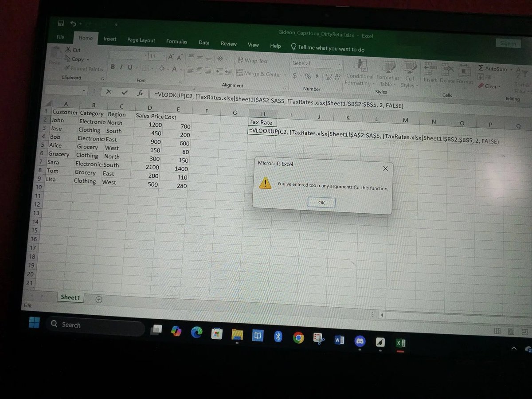Click OK in the error dialog
The height and width of the screenshot is (399, 532).
pyautogui.click(x=321, y=203)
